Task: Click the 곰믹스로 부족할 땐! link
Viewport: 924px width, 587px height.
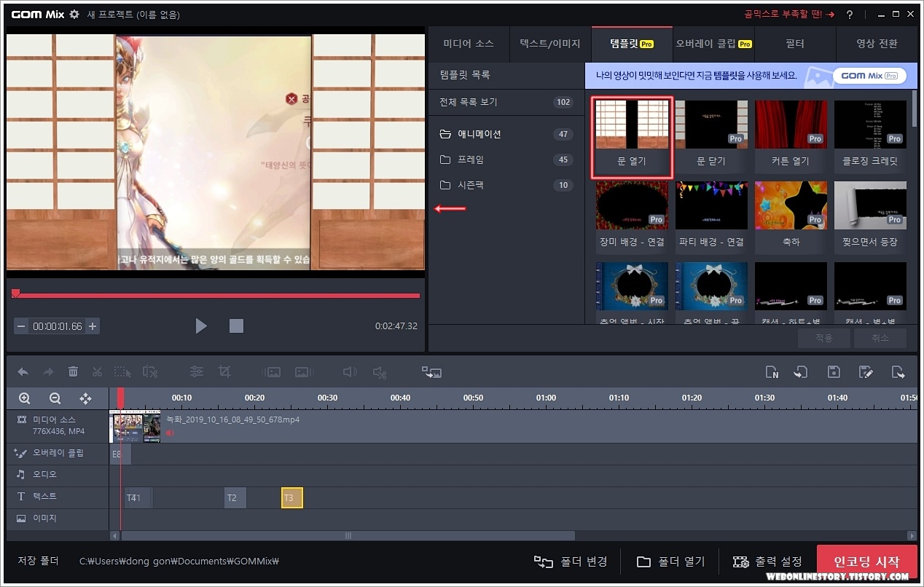Action: (x=788, y=15)
